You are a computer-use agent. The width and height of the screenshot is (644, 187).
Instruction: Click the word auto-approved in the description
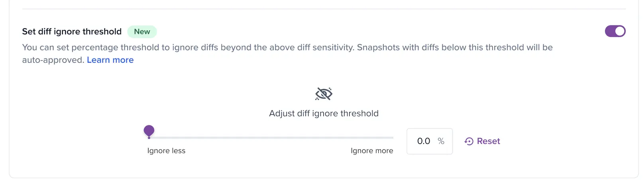(x=53, y=60)
